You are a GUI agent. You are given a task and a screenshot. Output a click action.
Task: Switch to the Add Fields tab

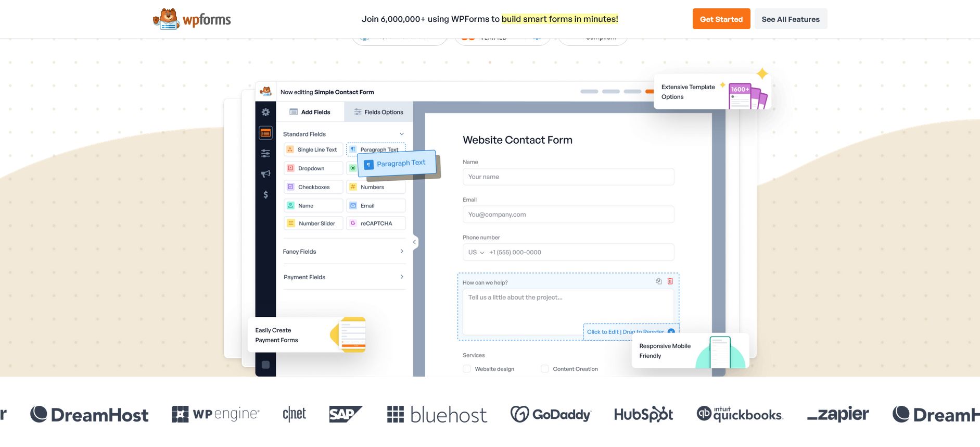point(310,112)
